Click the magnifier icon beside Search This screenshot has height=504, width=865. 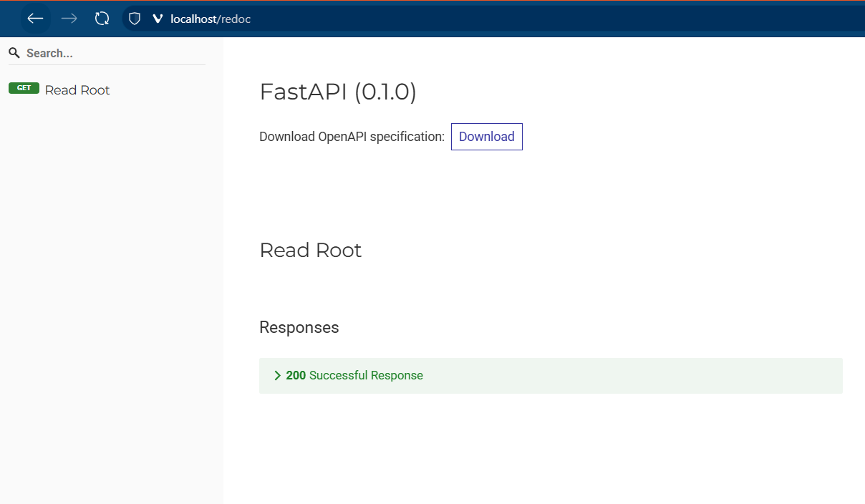[14, 53]
